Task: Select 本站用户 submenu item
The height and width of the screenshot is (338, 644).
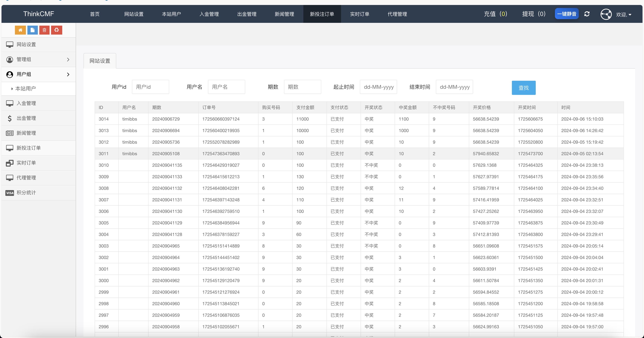Action: [x=26, y=89]
